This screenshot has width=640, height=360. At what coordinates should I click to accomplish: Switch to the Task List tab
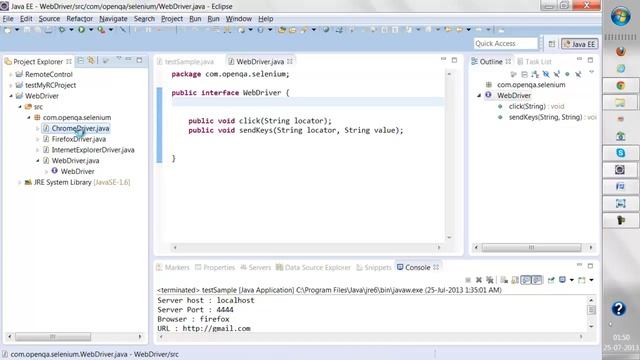click(x=534, y=62)
